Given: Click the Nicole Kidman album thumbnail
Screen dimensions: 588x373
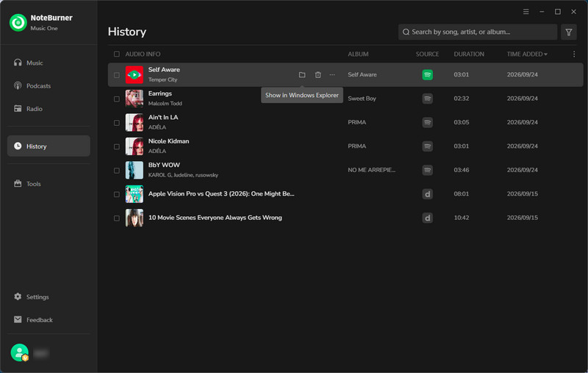Looking at the screenshot, I should click(x=135, y=146).
